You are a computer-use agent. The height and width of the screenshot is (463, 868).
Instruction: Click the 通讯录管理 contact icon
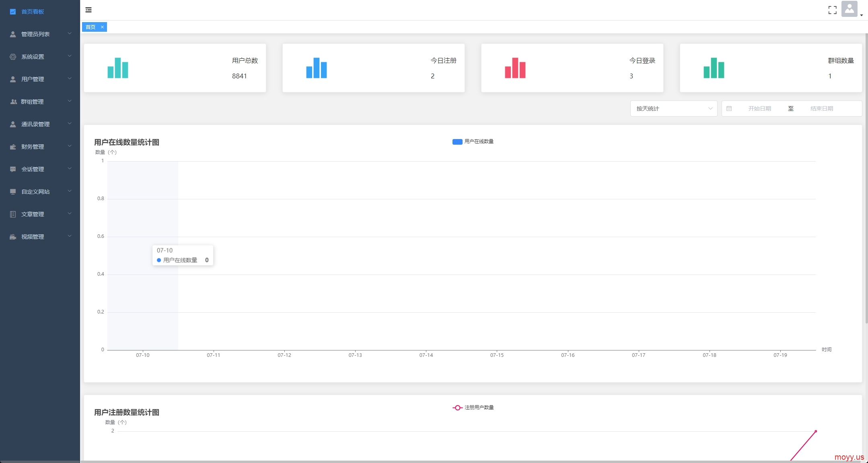pyautogui.click(x=13, y=124)
